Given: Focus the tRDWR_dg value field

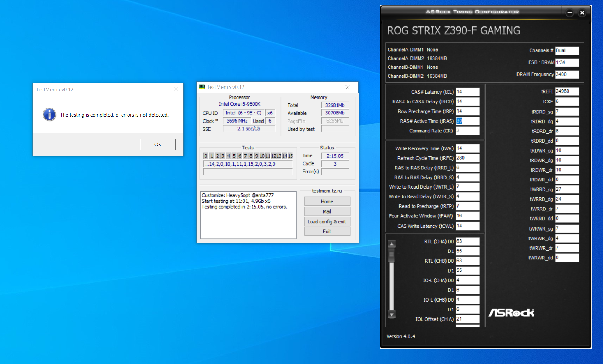Looking at the screenshot, I should [567, 160].
